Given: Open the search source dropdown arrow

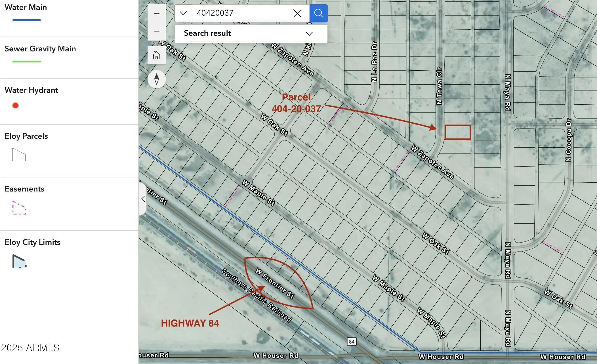Looking at the screenshot, I should (183, 13).
